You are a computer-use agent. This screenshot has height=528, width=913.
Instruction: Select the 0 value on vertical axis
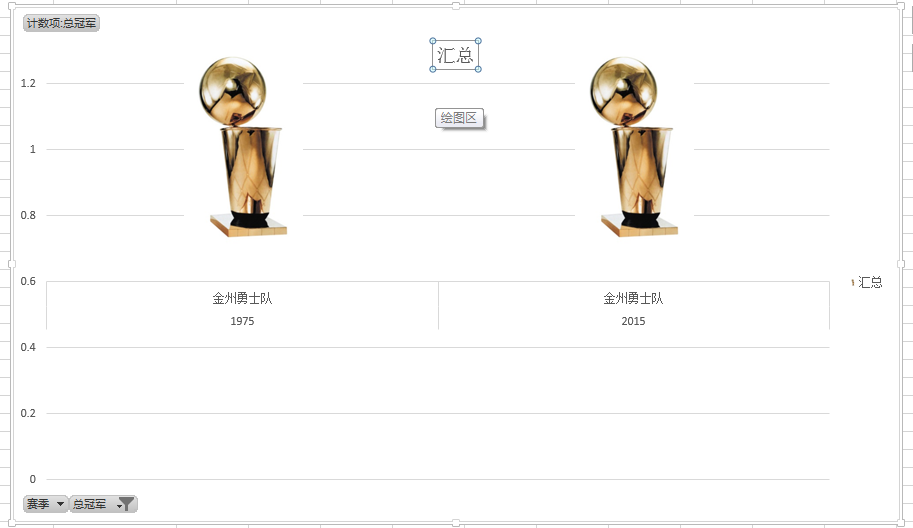tap(33, 479)
